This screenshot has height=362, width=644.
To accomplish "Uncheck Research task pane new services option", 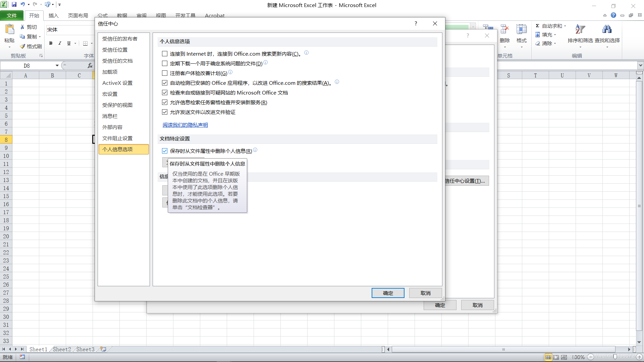I will (165, 102).
